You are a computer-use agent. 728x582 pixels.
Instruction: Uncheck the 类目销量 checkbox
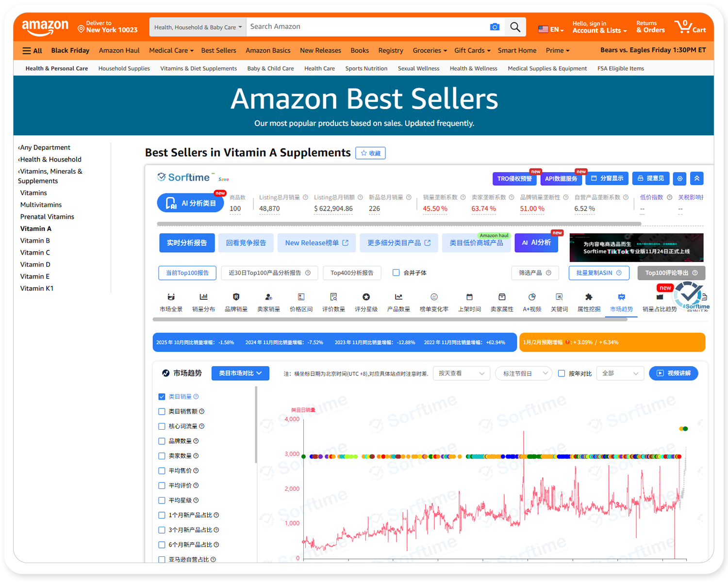pyautogui.click(x=162, y=397)
